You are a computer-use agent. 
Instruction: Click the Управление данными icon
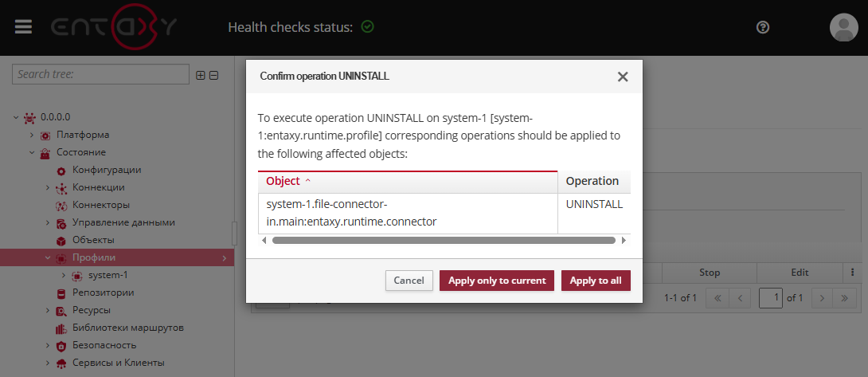61,223
